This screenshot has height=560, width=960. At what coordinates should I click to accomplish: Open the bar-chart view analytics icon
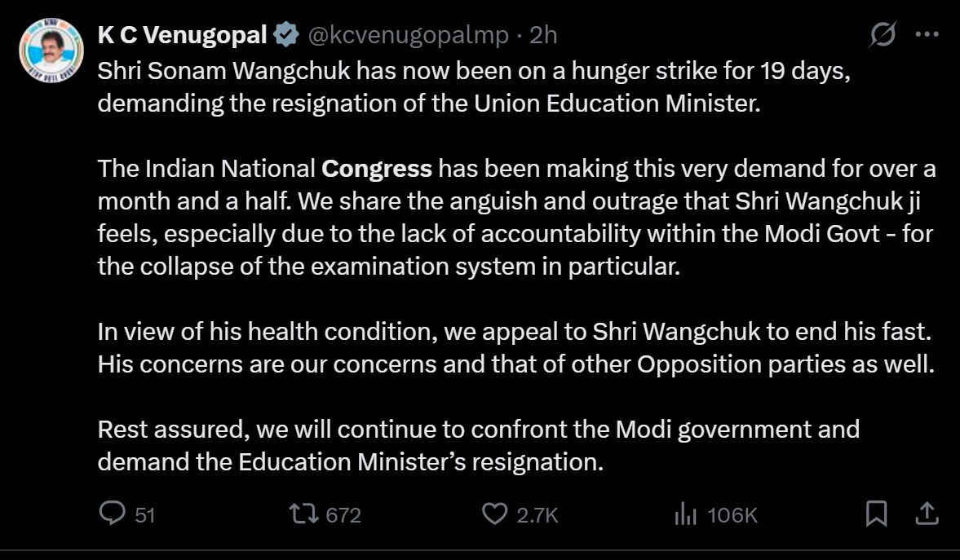point(686,514)
